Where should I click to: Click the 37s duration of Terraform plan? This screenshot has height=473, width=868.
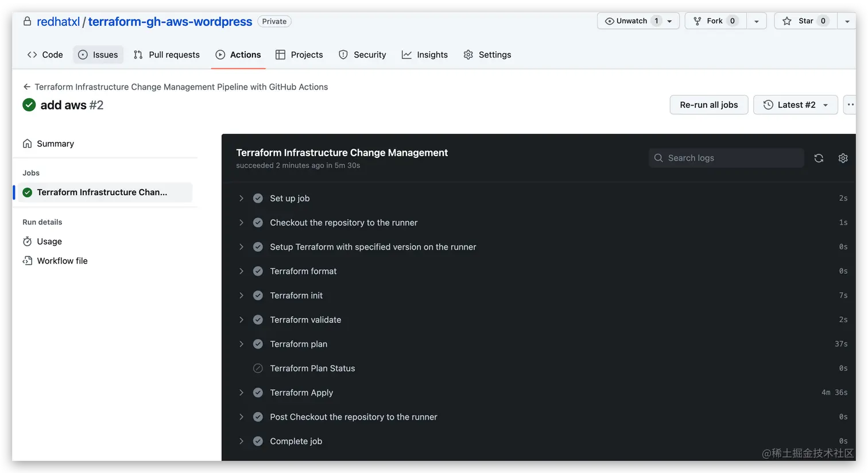coord(841,344)
